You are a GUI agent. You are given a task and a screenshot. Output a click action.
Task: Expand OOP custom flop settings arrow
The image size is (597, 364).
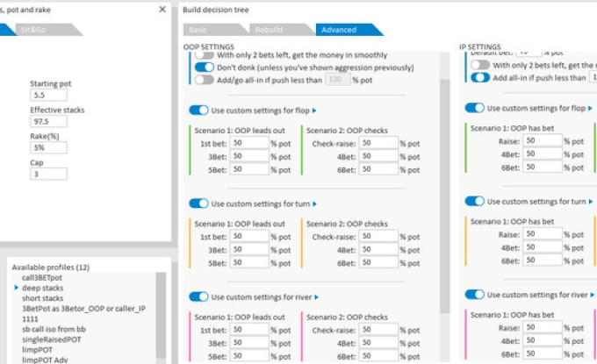[314, 110]
